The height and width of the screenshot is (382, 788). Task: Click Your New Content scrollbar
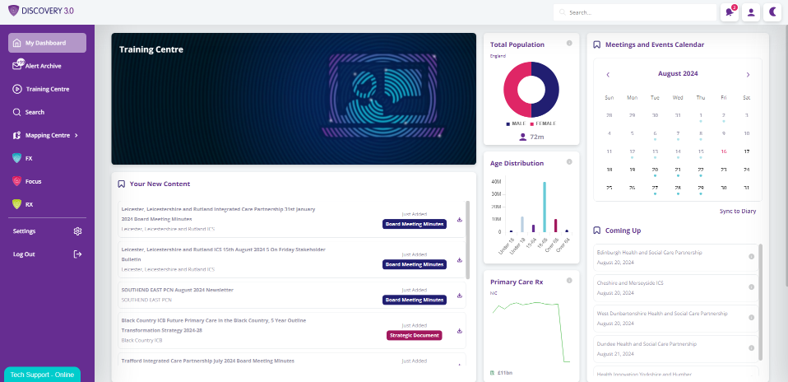click(468, 240)
